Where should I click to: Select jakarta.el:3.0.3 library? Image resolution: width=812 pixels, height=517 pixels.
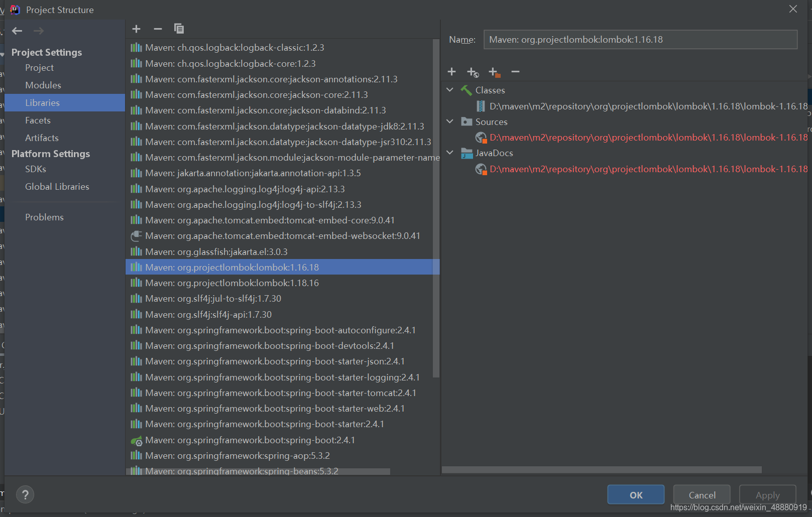coord(282,252)
